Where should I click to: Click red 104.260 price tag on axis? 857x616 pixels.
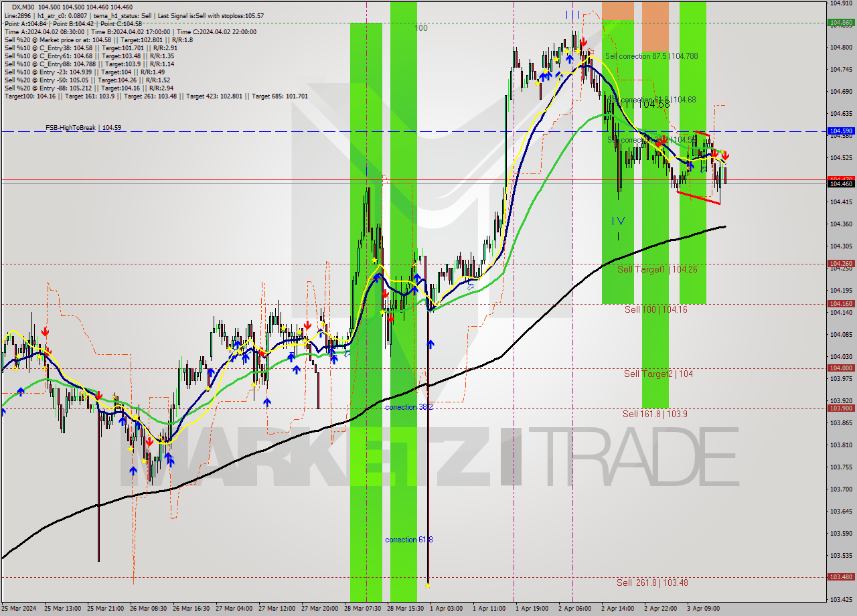point(842,264)
